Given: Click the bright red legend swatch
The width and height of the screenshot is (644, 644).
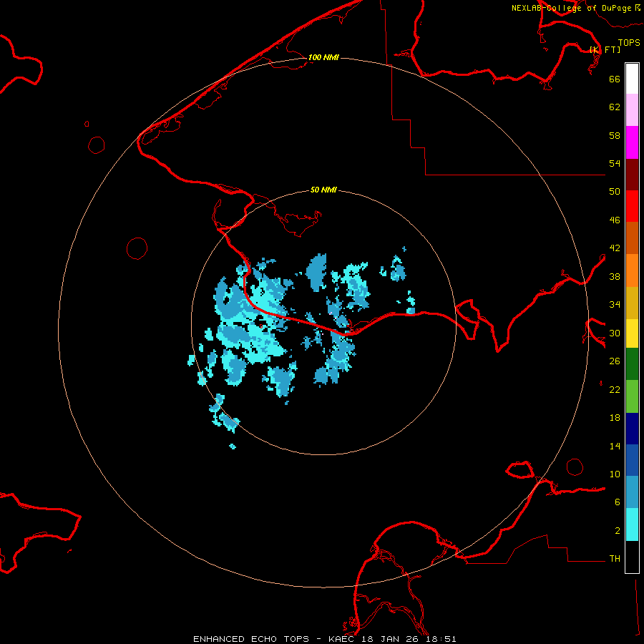Looking at the screenshot, I should tap(632, 206).
